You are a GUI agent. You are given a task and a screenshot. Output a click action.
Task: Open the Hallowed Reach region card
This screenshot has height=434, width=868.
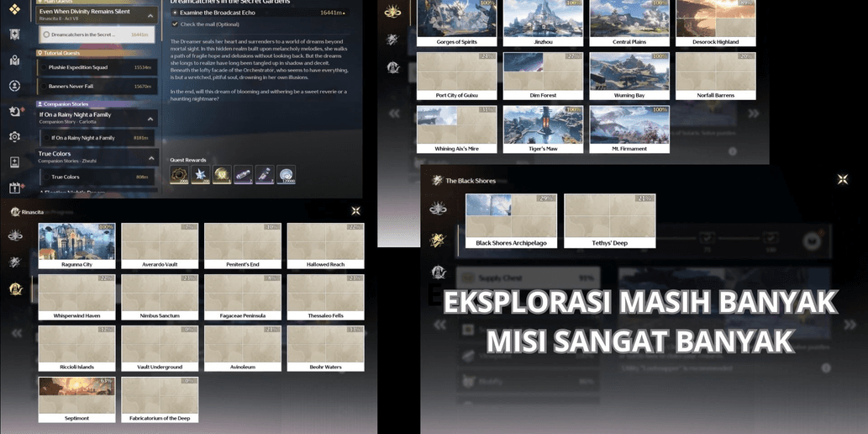(325, 246)
